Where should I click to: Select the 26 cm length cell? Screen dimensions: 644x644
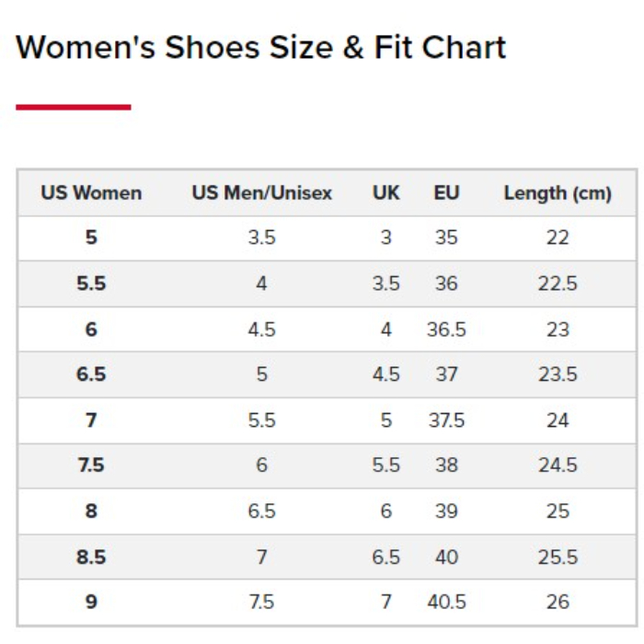[558, 603]
